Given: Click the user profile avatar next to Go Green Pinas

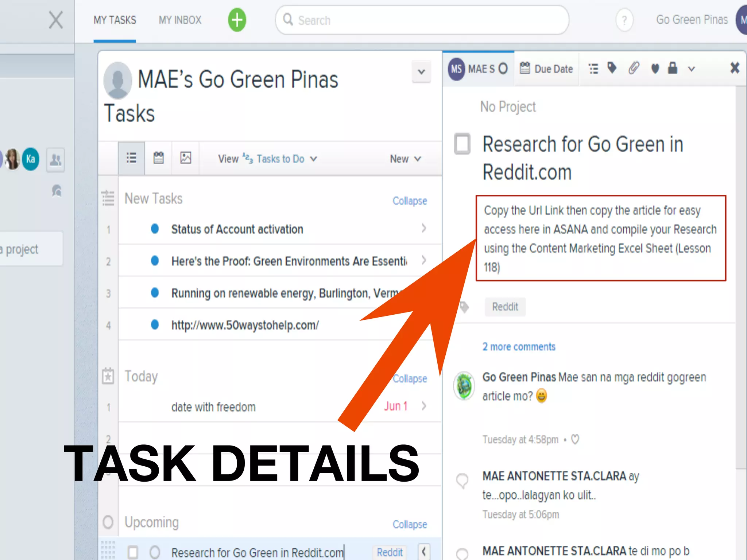Looking at the screenshot, I should (x=742, y=20).
